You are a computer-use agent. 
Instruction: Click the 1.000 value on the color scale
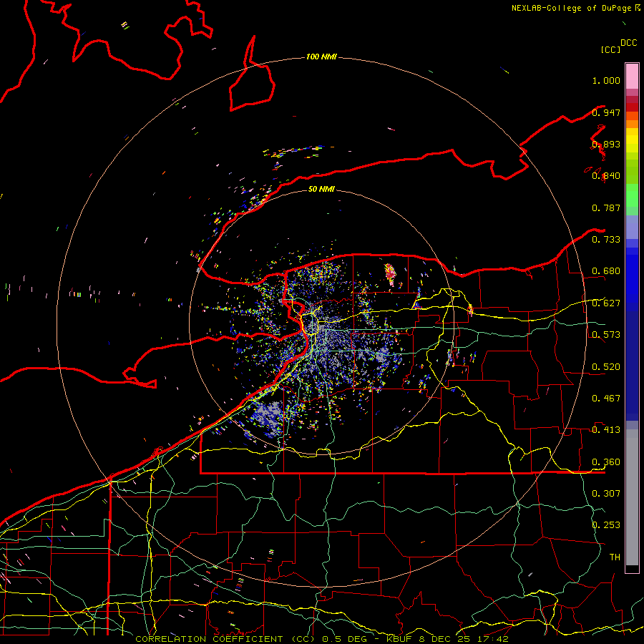[606, 80]
